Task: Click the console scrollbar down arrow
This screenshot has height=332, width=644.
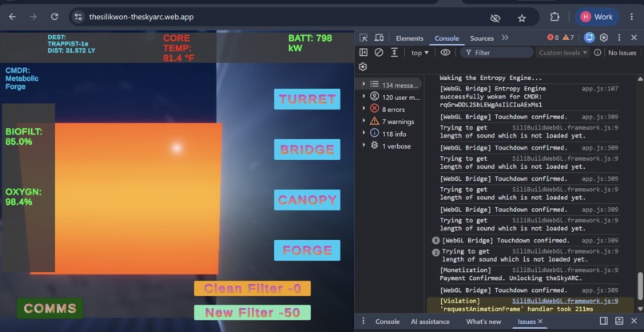Action: [639, 309]
